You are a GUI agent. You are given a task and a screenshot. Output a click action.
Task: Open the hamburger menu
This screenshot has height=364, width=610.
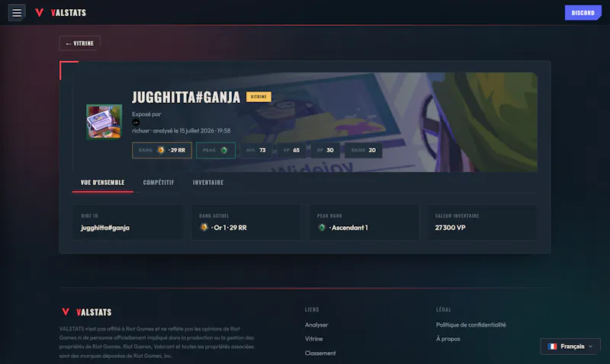point(17,13)
